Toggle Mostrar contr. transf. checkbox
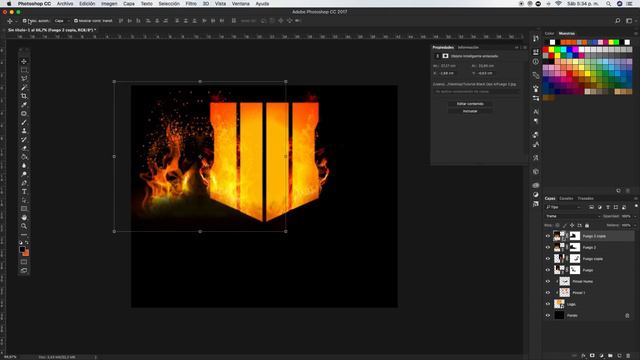The height and width of the screenshot is (360, 640). 76,21
